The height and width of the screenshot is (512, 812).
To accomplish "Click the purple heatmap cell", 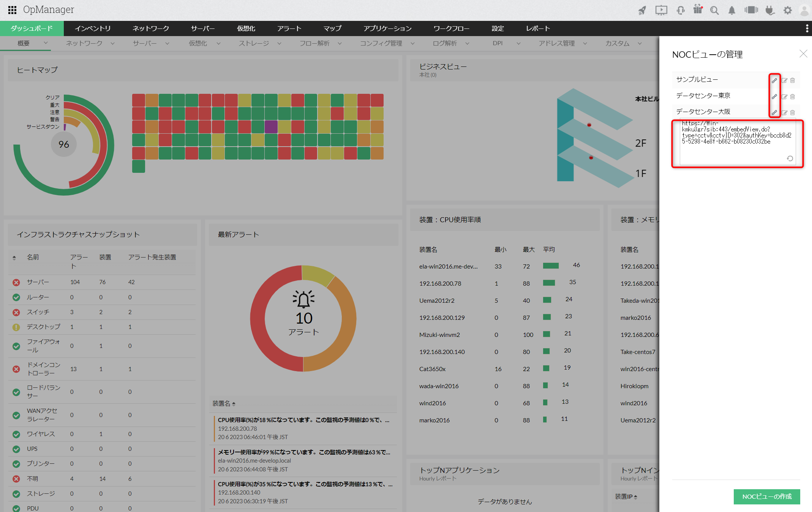I will click(x=271, y=127).
